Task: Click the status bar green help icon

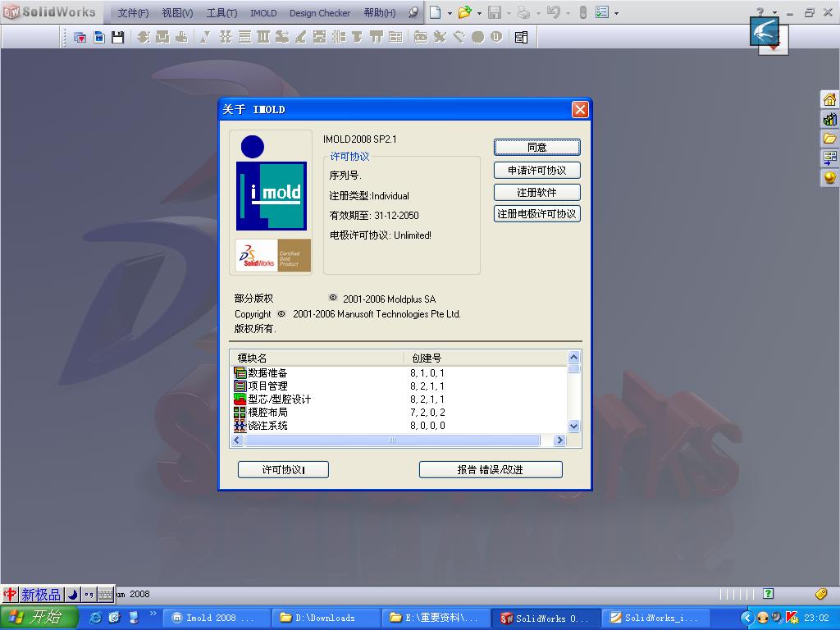Action: coord(768,594)
